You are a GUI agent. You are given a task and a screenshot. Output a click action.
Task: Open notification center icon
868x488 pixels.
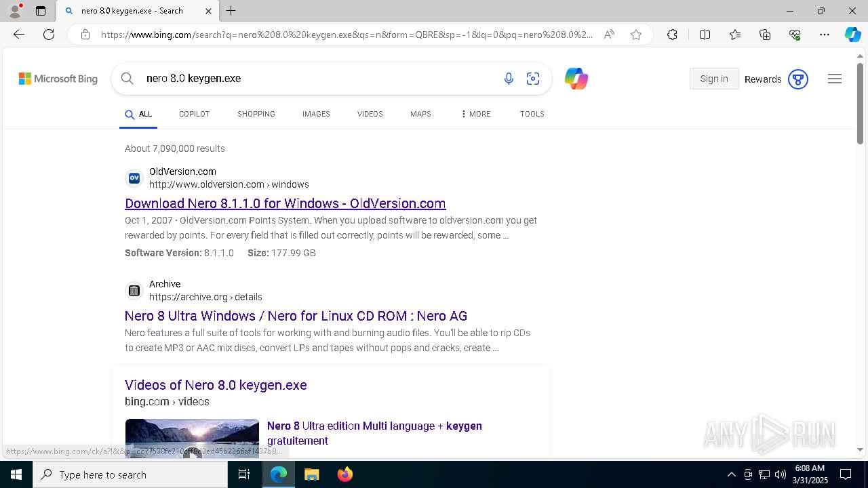tap(846, 474)
